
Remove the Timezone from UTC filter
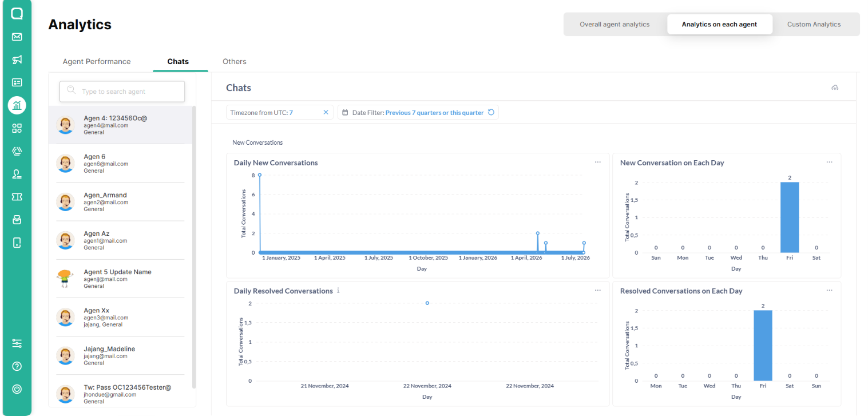click(326, 113)
